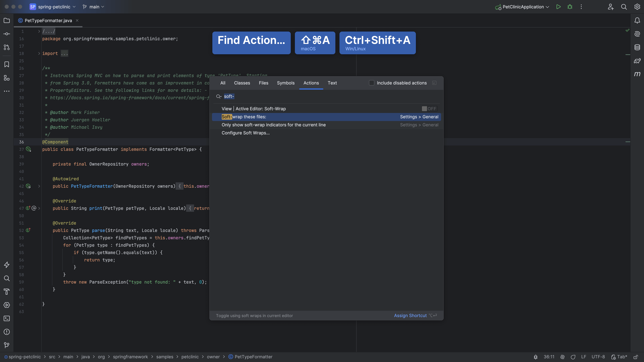Click the Debug bug icon in toolbar

570,7
